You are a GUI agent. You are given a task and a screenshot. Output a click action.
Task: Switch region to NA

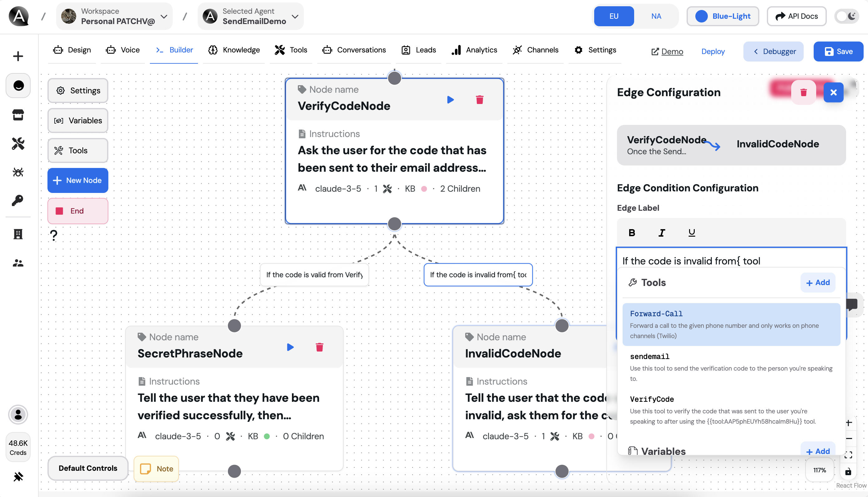[656, 16]
